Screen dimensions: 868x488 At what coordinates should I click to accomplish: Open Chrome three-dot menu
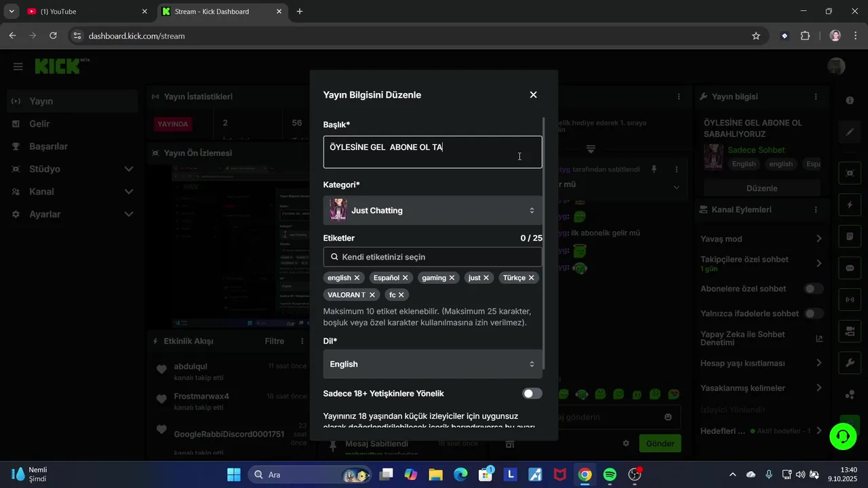(855, 36)
